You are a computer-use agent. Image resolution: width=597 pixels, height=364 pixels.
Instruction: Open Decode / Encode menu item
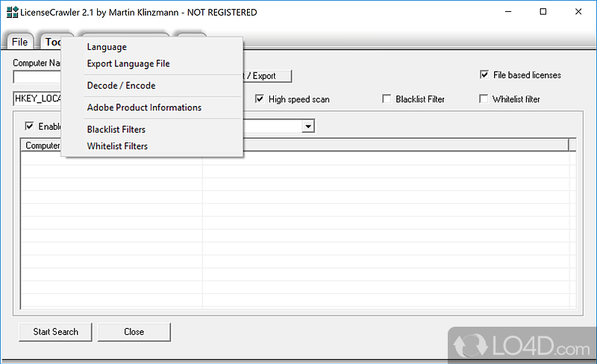(x=121, y=86)
